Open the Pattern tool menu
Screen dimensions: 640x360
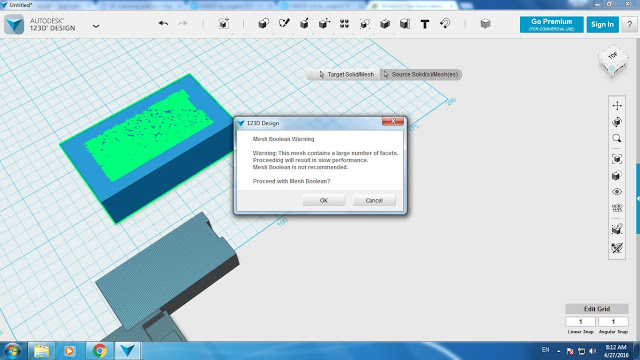tap(344, 24)
